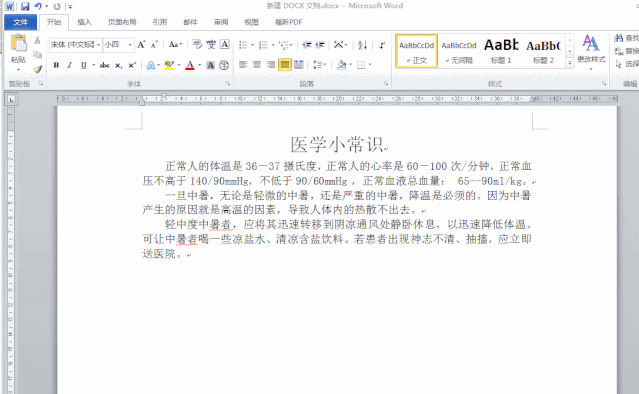Toggle Align Left paragraph alignment
Screen dimensions: 639x394
point(243,64)
